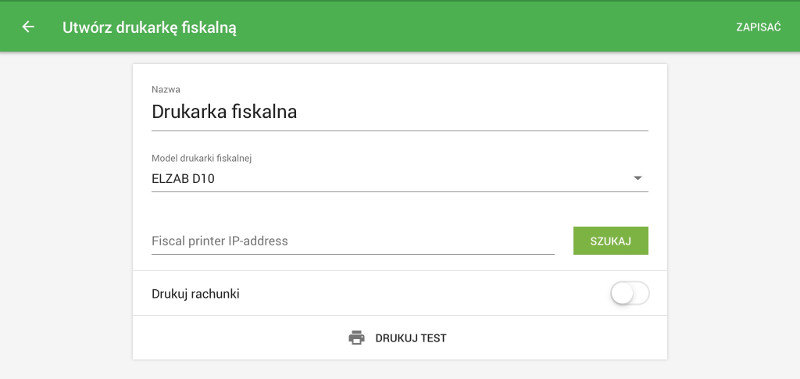800x379 pixels.
Task: Click the round knob of the receipts switch
Action: [622, 294]
